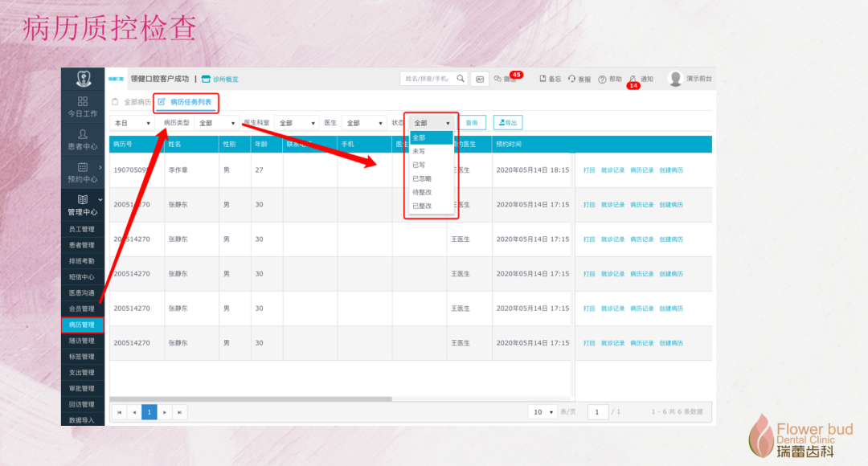Open 预约中心 calendar in the sidebar
Viewport: 868px width, 466px height.
(83, 173)
